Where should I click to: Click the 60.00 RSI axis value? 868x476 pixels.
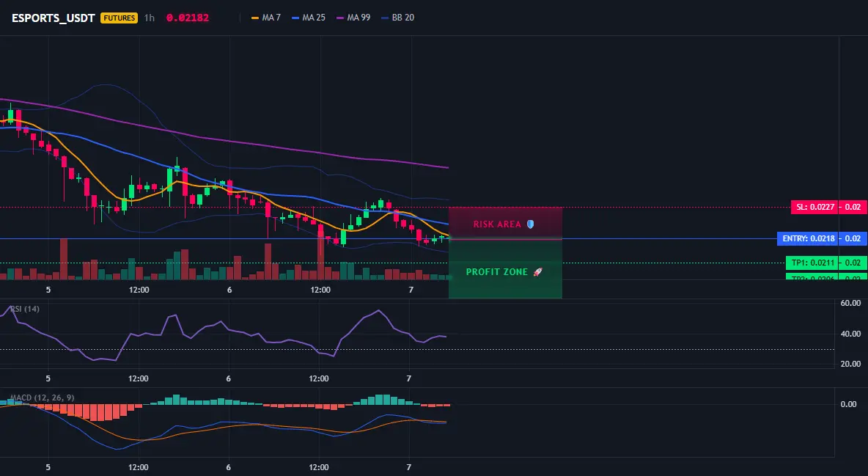click(850, 303)
